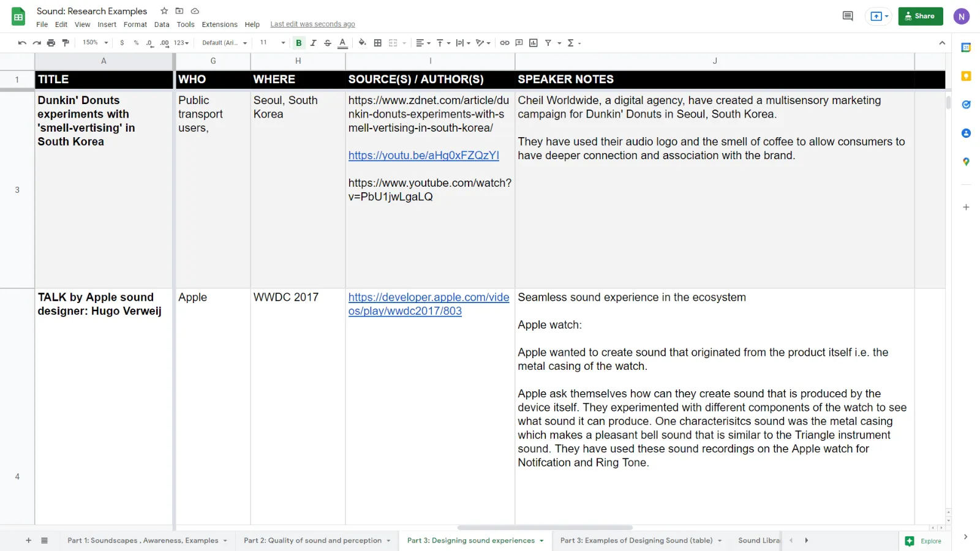Viewport: 980px width, 551px height.
Task: Open fill color picker
Action: point(363,43)
